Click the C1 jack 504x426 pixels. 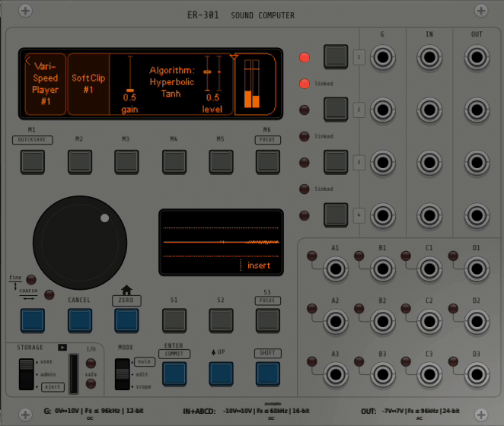429,269
